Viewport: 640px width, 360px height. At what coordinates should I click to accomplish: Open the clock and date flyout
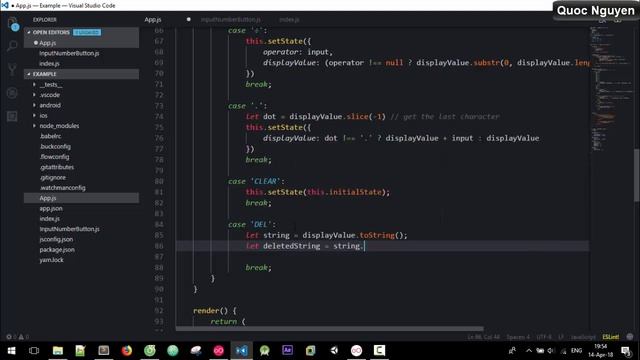[x=600, y=351]
